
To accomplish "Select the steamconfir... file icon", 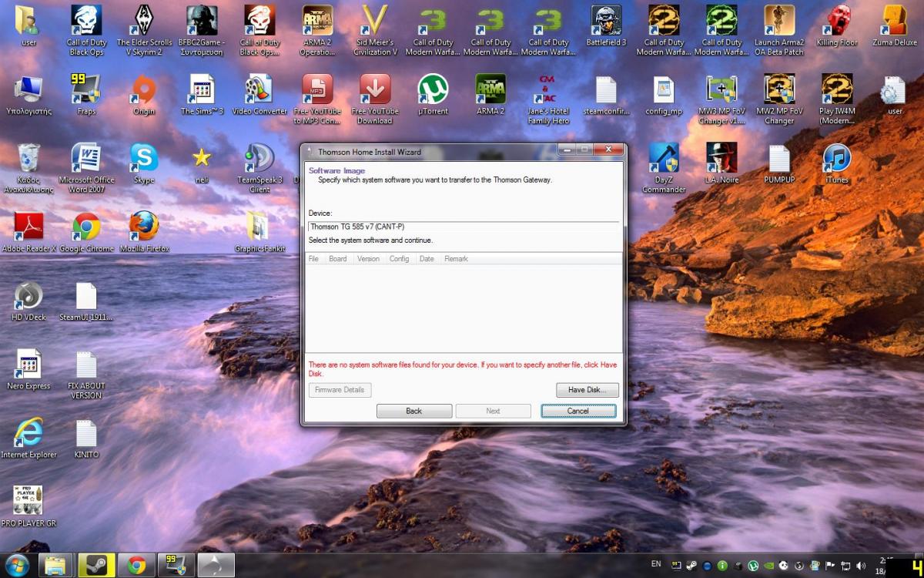I will tap(606, 95).
